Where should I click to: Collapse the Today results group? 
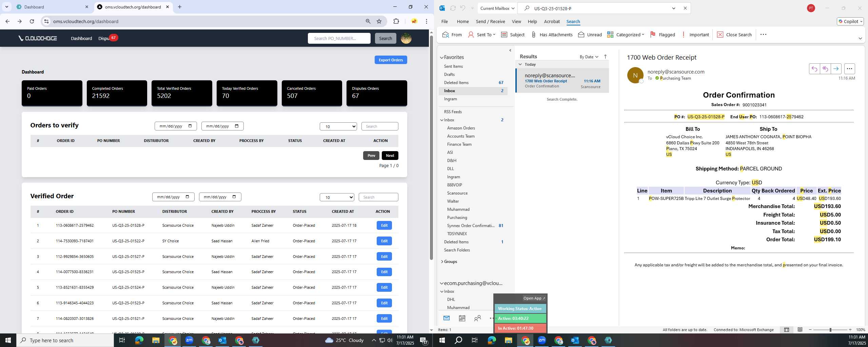click(x=520, y=64)
